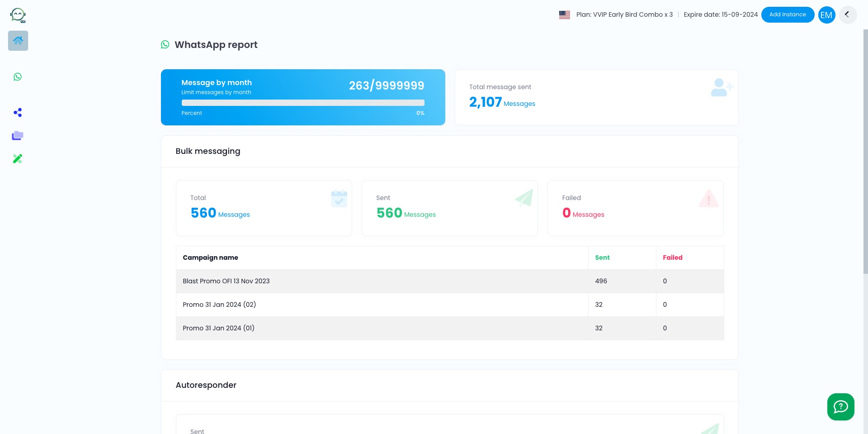Click the Message by month progress bar
This screenshot has height=434, width=868.
pyautogui.click(x=303, y=103)
